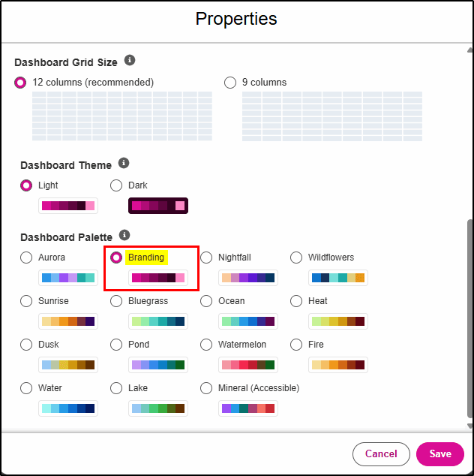Select the 9 columns grid option
474x476 pixels.
click(230, 83)
